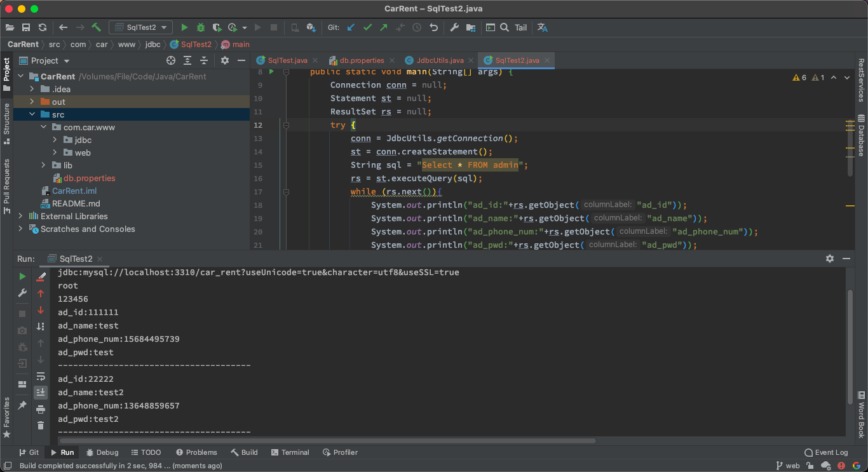Print console output using the printer icon
The height and width of the screenshot is (472, 868).
[x=41, y=409]
